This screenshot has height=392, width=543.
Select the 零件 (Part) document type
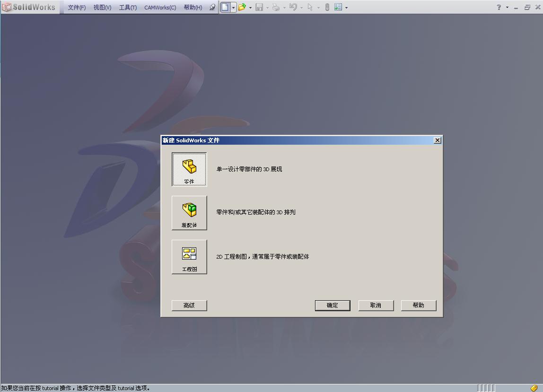[x=189, y=169]
